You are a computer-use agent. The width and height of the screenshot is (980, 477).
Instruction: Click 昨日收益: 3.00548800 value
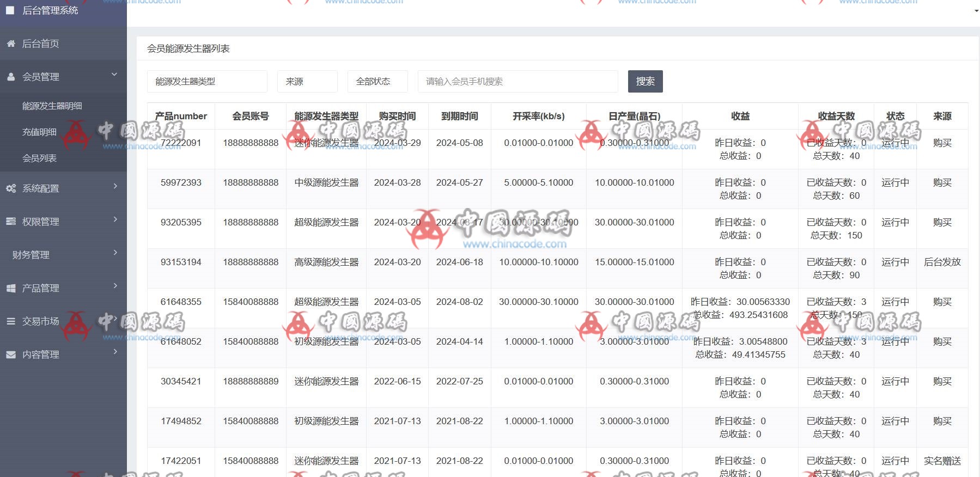pos(740,341)
